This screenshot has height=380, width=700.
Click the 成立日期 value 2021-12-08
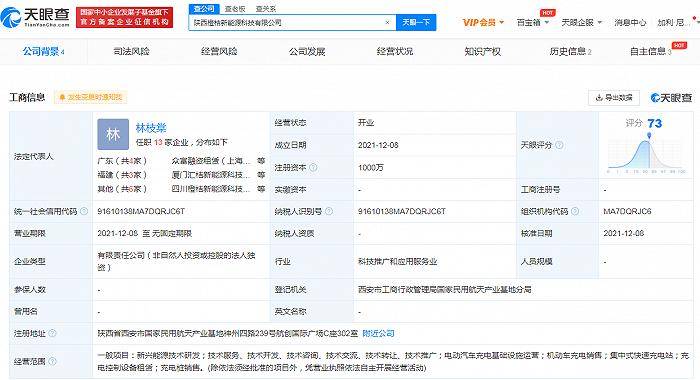pos(378,145)
